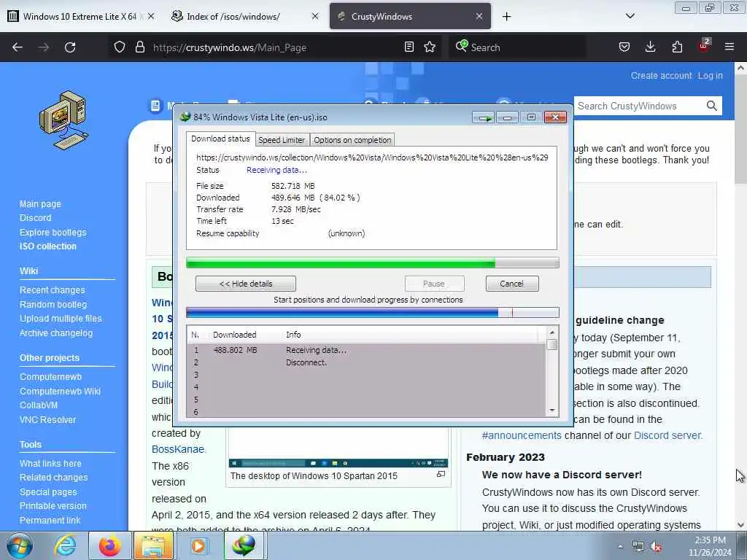Screen dimensions: 747x560
Task: Open a new tab with plus icon
Action: coord(506,17)
